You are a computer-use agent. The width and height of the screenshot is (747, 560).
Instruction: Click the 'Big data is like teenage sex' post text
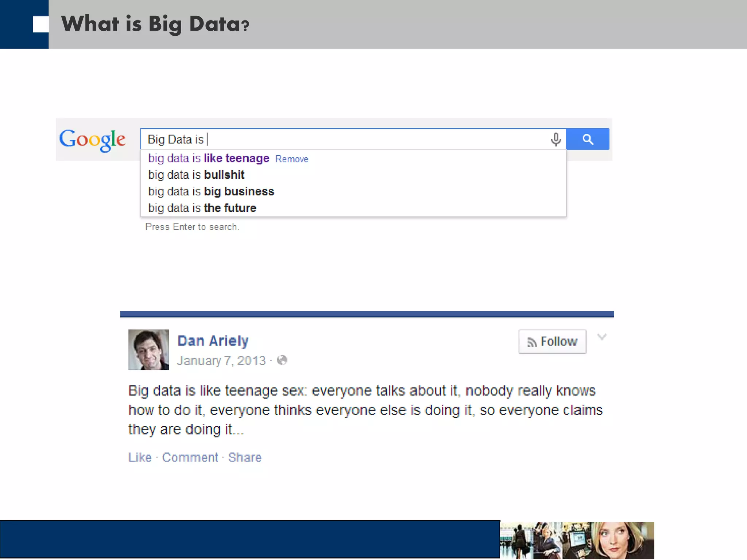click(365, 410)
